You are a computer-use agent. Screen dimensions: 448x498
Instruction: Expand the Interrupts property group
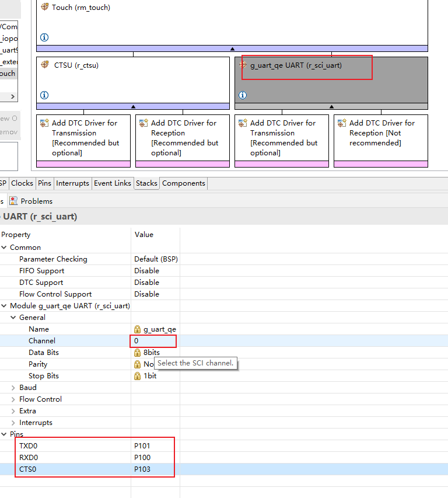click(13, 423)
